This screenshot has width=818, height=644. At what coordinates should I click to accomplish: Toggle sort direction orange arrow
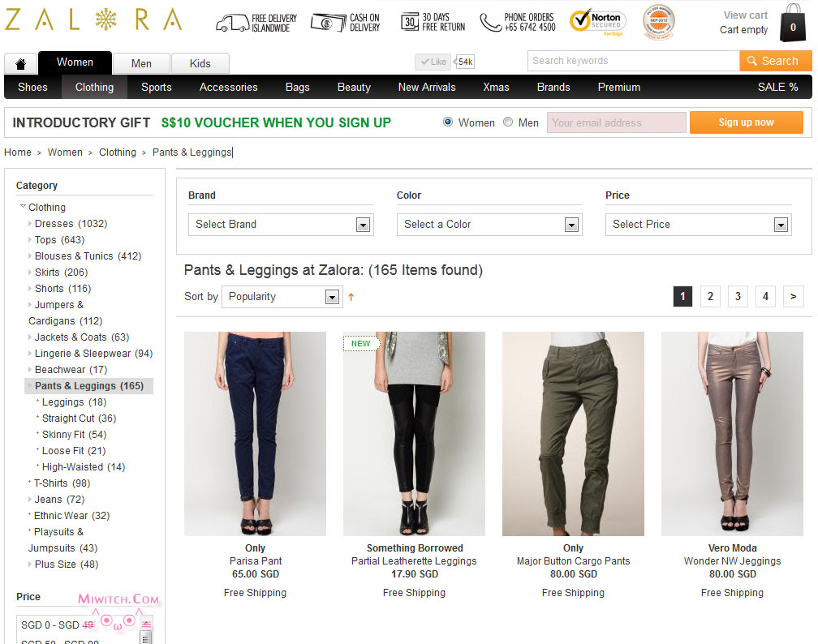point(351,297)
